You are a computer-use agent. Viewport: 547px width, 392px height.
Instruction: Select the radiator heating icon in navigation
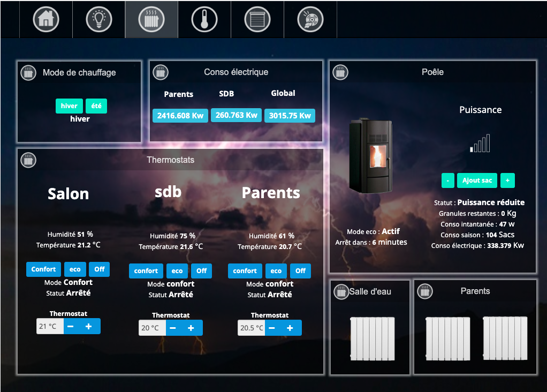tap(151, 20)
